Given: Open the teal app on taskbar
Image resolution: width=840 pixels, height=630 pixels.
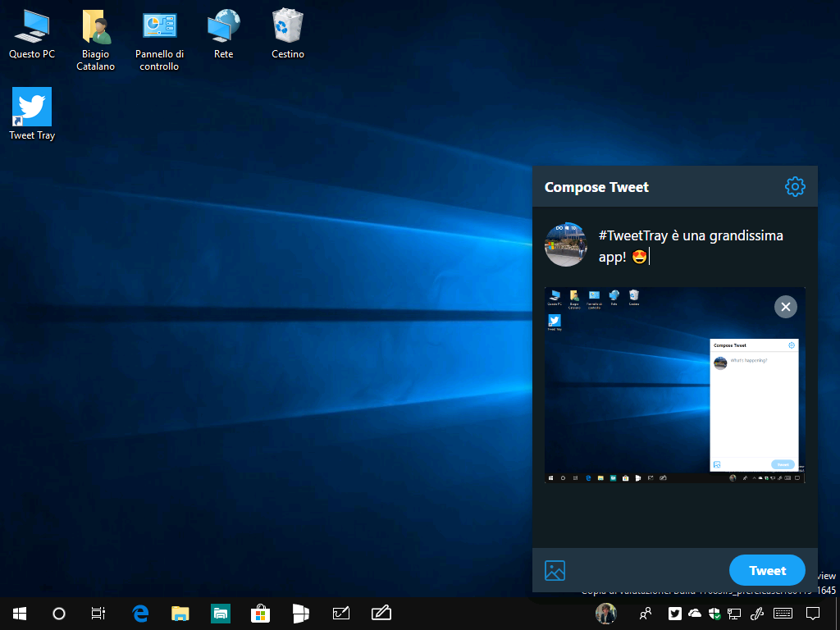Looking at the screenshot, I should (220, 614).
